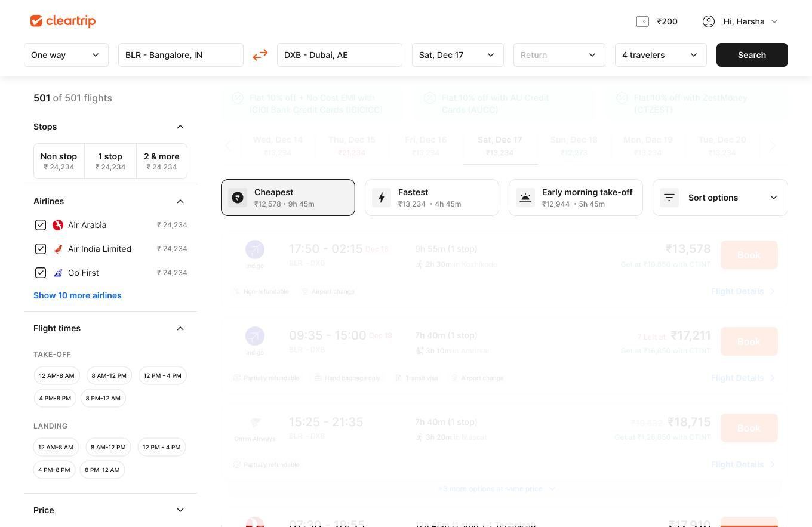Collapse the Airlines filter section
Image resolution: width=812 pixels, height=527 pixels.
click(180, 201)
